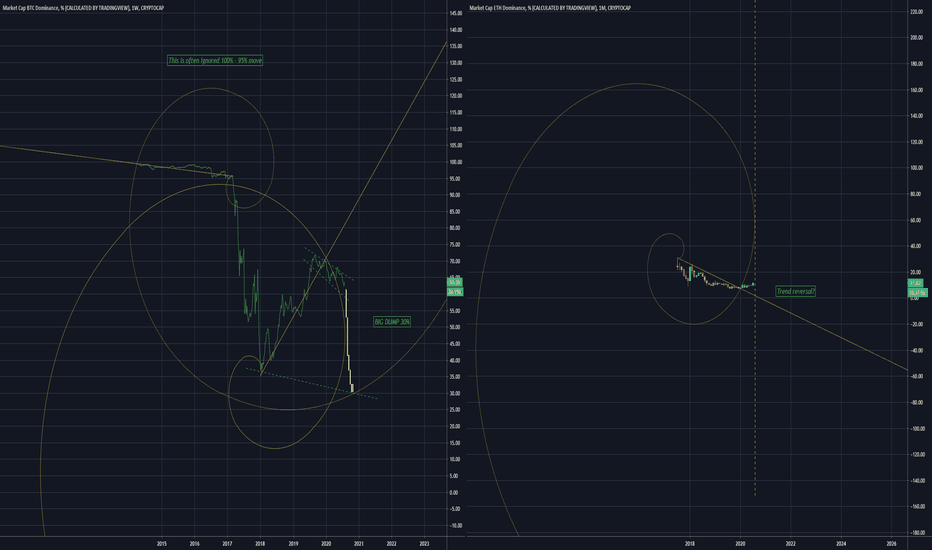Click 145.00 on BTC chart price axis

pyautogui.click(x=456, y=13)
